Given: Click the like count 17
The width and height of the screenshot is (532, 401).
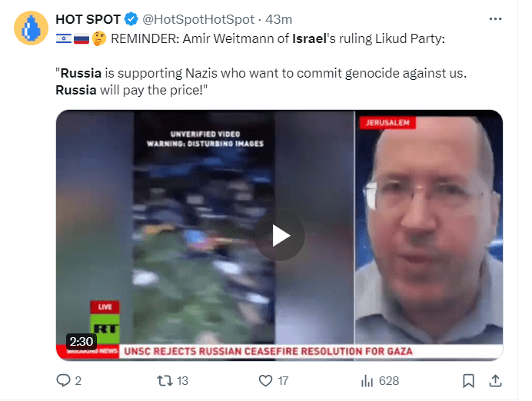Looking at the screenshot, I should tap(284, 381).
